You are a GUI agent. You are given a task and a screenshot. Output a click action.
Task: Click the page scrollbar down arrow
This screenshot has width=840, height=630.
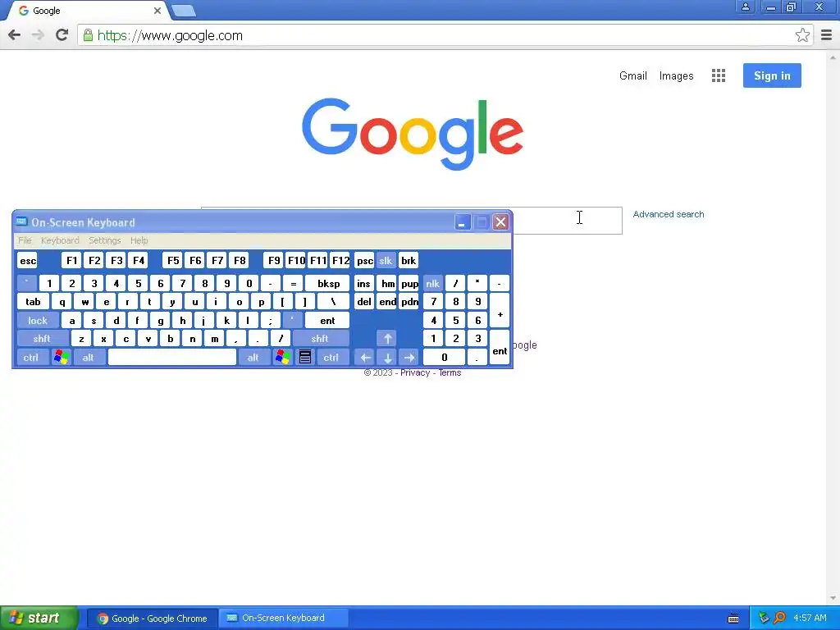pyautogui.click(x=833, y=598)
